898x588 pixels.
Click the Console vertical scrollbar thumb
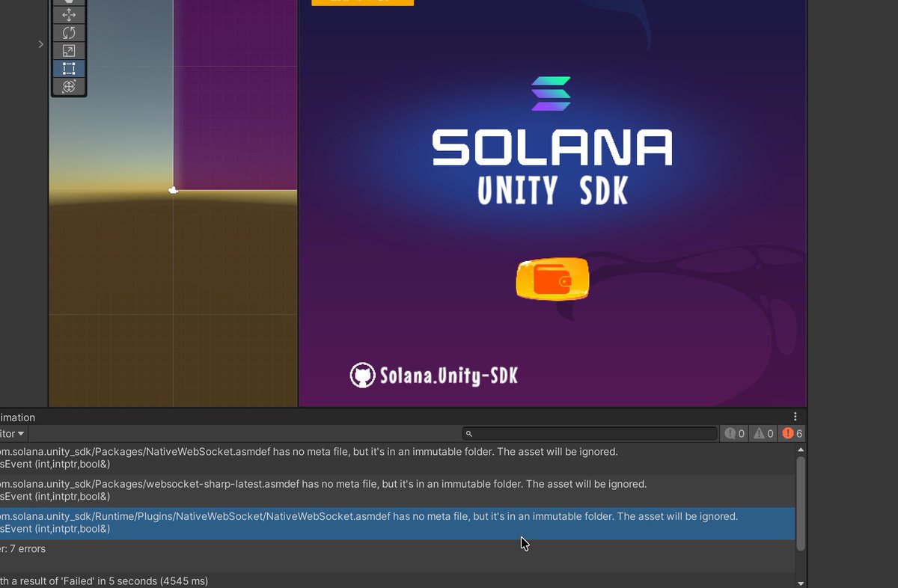[x=801, y=503]
